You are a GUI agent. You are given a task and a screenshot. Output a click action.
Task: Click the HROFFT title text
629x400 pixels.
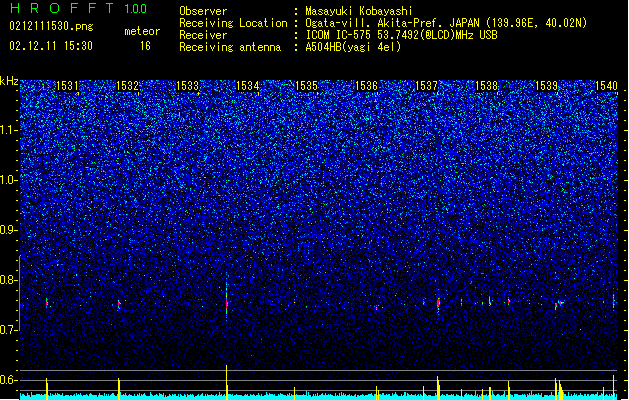point(63,8)
